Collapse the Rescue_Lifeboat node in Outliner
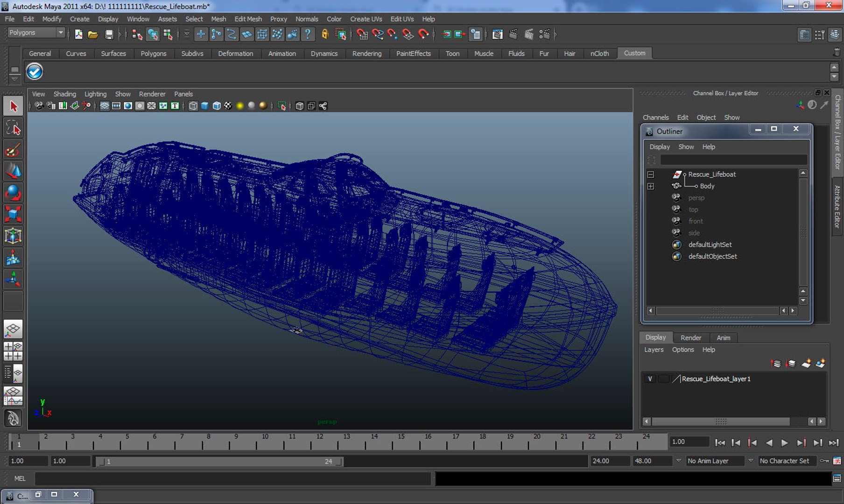The width and height of the screenshot is (844, 504). pos(651,175)
